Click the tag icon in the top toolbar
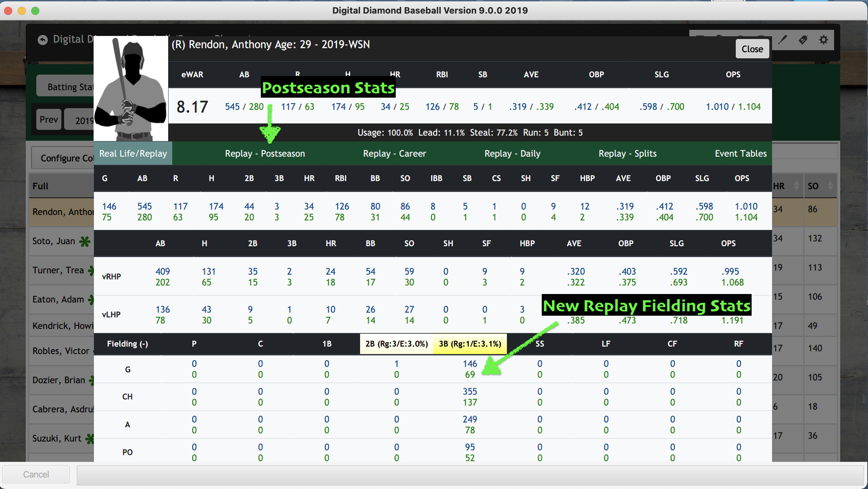 pyautogui.click(x=803, y=40)
